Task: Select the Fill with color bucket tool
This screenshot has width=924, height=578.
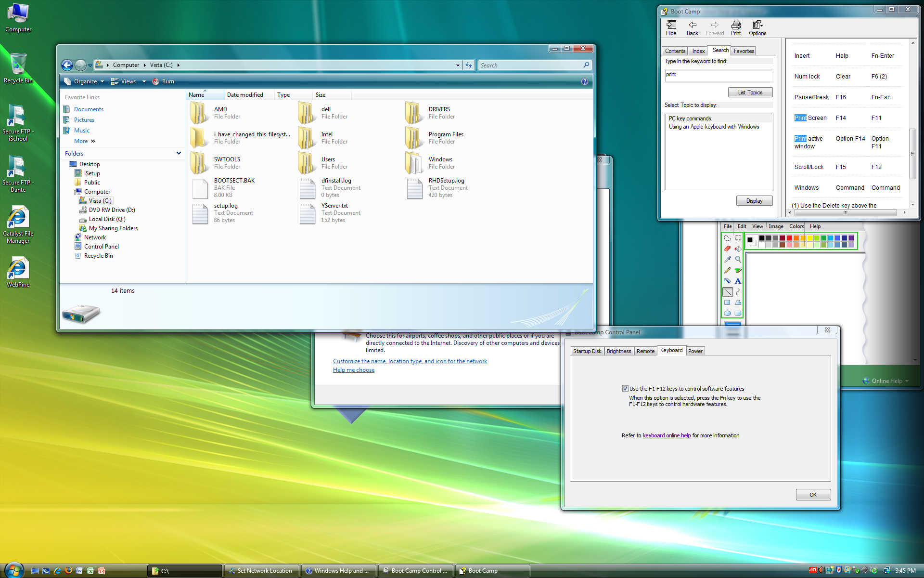Action: pos(738,249)
